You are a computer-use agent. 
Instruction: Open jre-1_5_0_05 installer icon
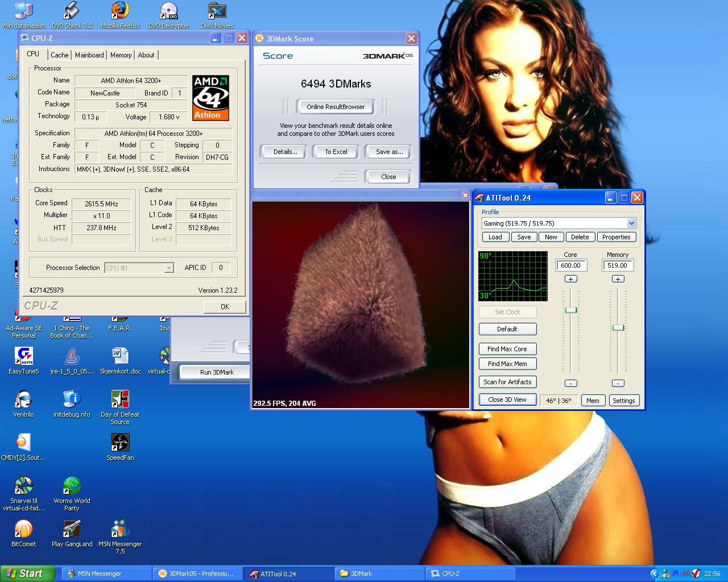tap(72, 360)
